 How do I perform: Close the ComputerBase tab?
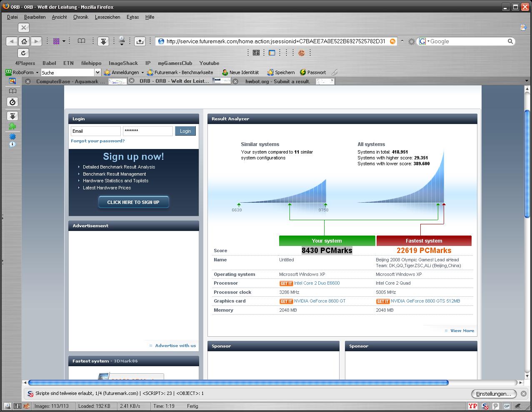click(x=28, y=81)
